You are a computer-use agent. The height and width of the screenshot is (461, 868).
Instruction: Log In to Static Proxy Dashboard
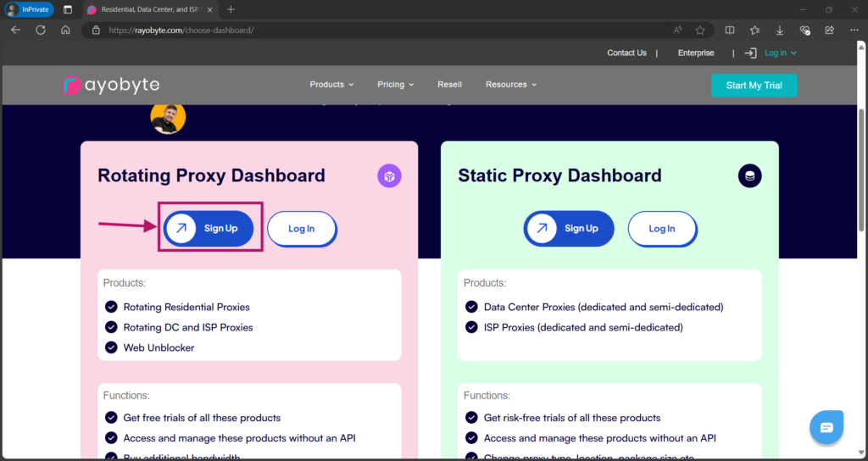[x=662, y=229]
